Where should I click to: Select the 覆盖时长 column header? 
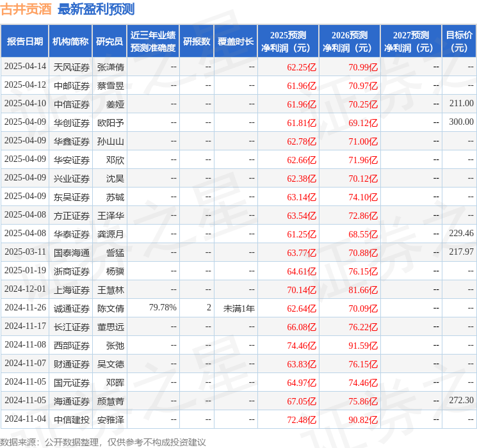tap(236, 41)
